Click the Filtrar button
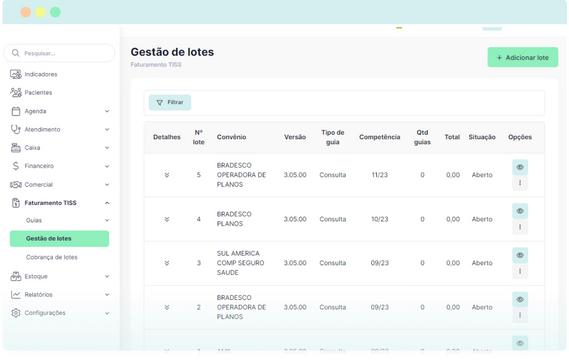 pyautogui.click(x=169, y=103)
